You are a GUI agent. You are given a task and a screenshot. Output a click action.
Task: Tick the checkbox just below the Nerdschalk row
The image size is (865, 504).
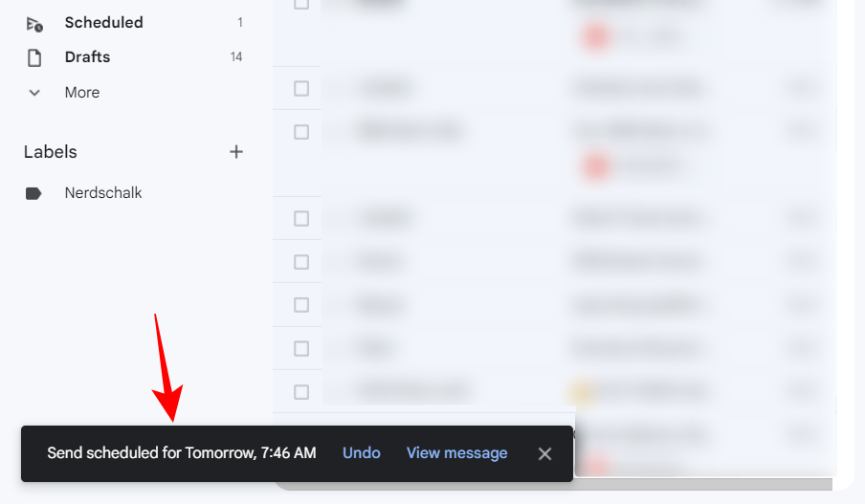coord(301,219)
